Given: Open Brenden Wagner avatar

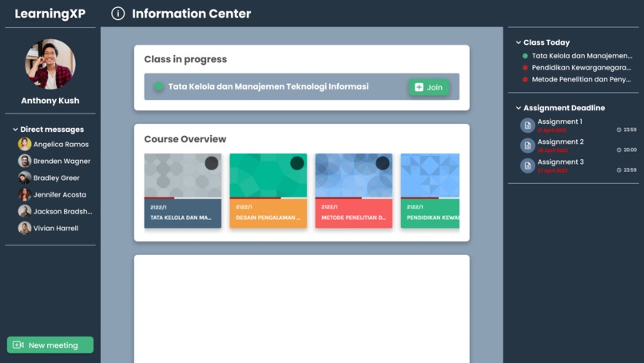Looking at the screenshot, I should [25, 162].
